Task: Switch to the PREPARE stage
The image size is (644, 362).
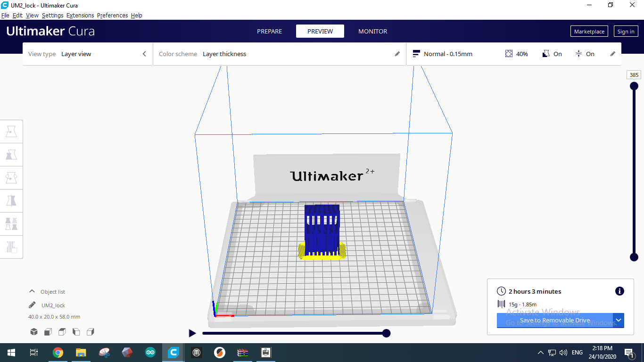Action: click(269, 31)
